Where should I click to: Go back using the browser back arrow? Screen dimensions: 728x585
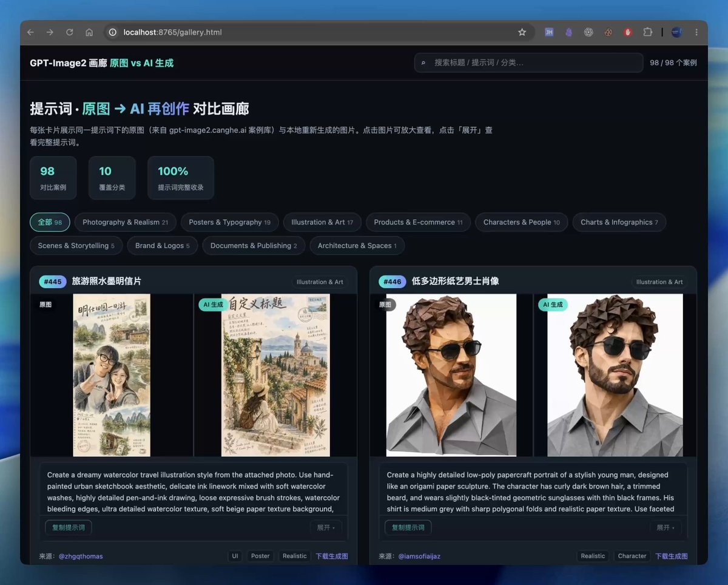click(30, 32)
